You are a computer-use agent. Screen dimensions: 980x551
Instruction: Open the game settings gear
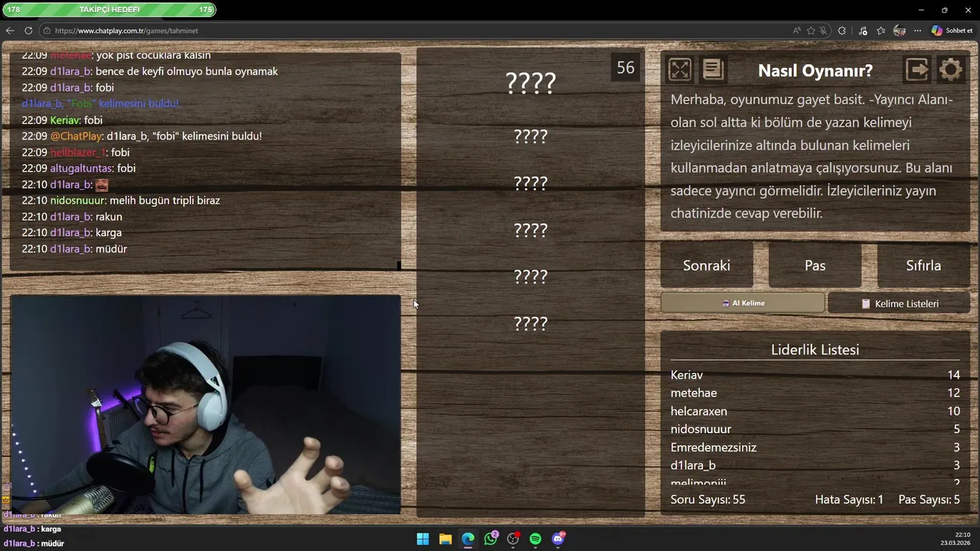tap(951, 70)
